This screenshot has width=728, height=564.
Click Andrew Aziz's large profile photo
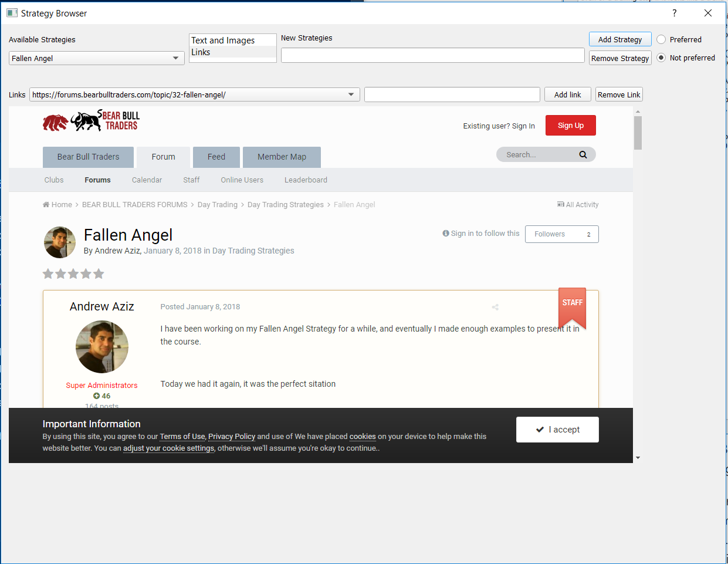click(102, 347)
